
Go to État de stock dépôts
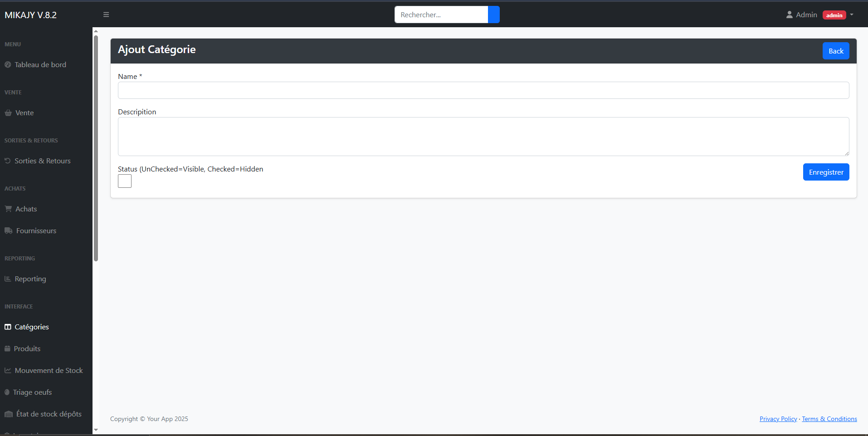click(49, 414)
